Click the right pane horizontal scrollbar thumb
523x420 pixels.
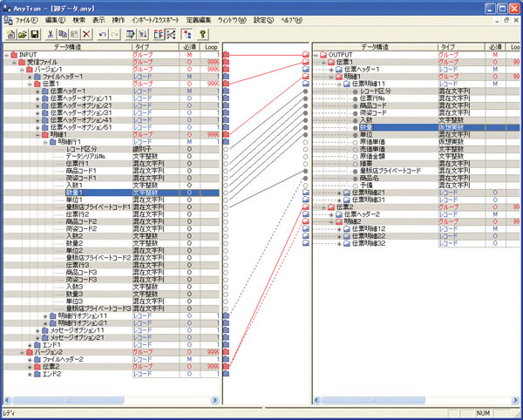(374, 400)
